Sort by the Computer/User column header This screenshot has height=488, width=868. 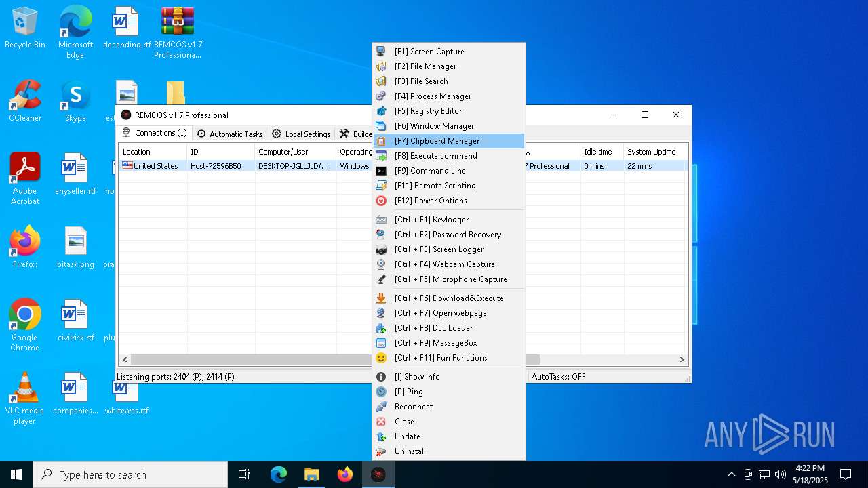point(295,152)
